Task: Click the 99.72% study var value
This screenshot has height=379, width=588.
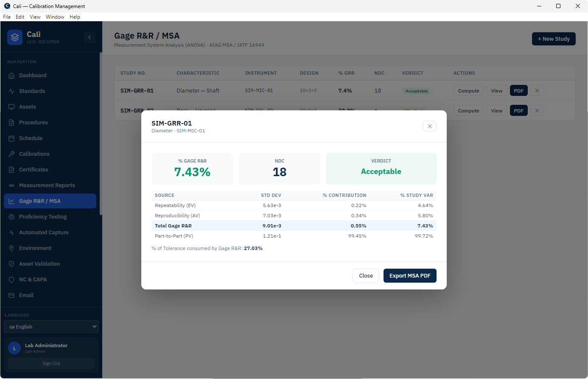Action: [424, 236]
